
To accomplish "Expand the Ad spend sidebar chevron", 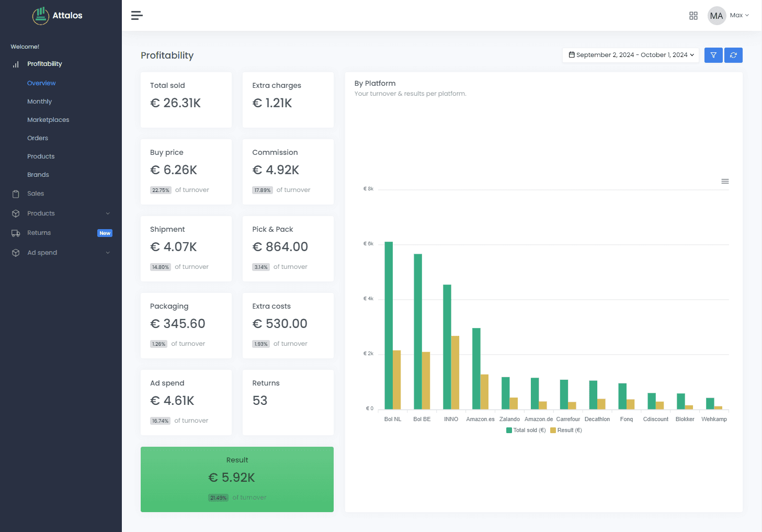I will coord(108,253).
